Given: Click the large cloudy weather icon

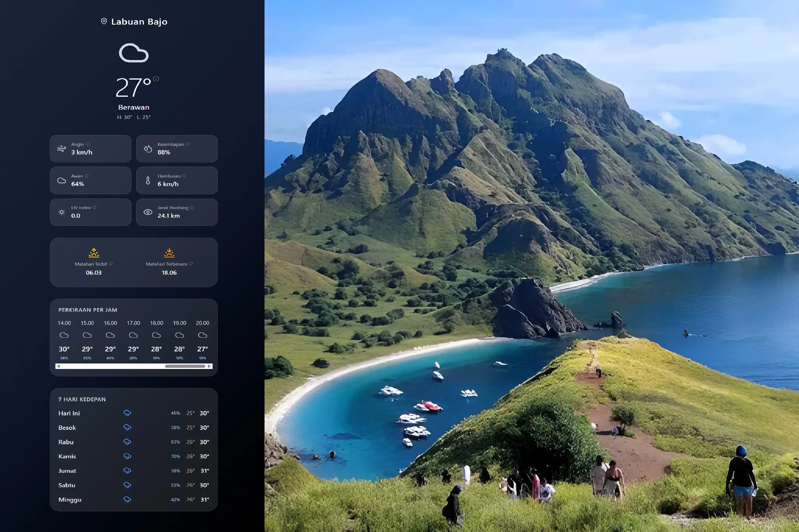Looking at the screenshot, I should tap(133, 53).
